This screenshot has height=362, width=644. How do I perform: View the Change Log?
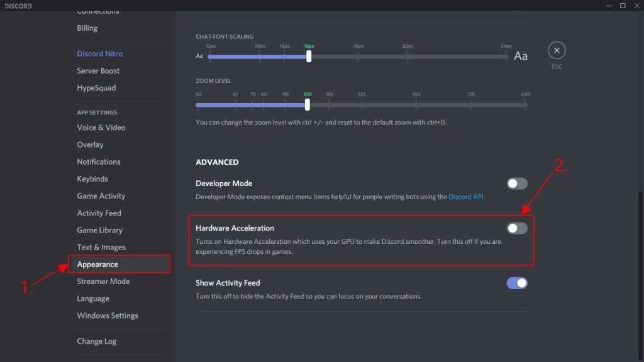(x=96, y=341)
